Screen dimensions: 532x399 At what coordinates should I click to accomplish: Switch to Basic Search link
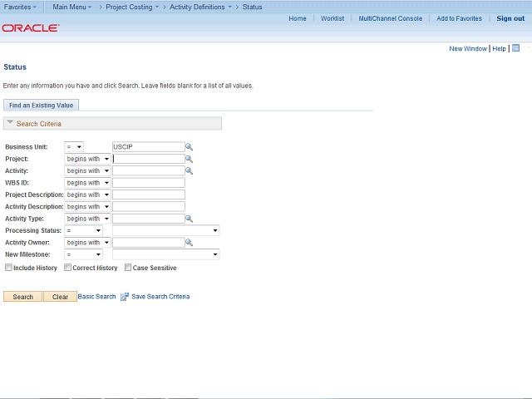point(96,297)
